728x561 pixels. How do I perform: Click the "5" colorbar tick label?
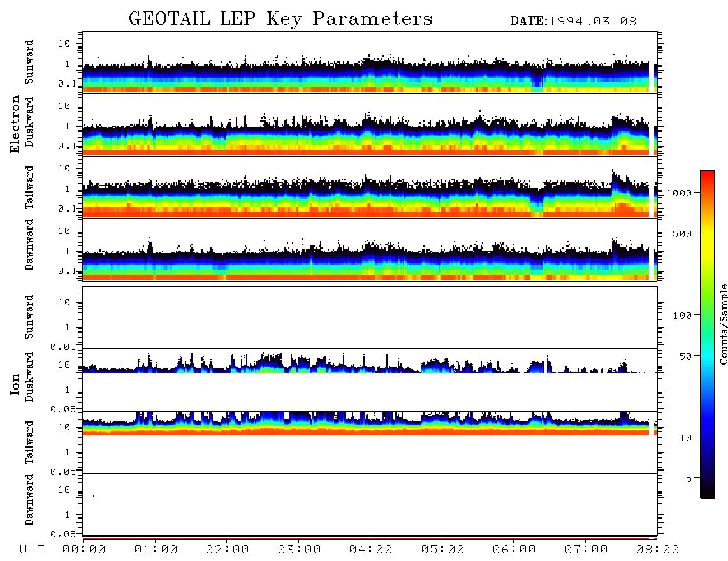689,479
